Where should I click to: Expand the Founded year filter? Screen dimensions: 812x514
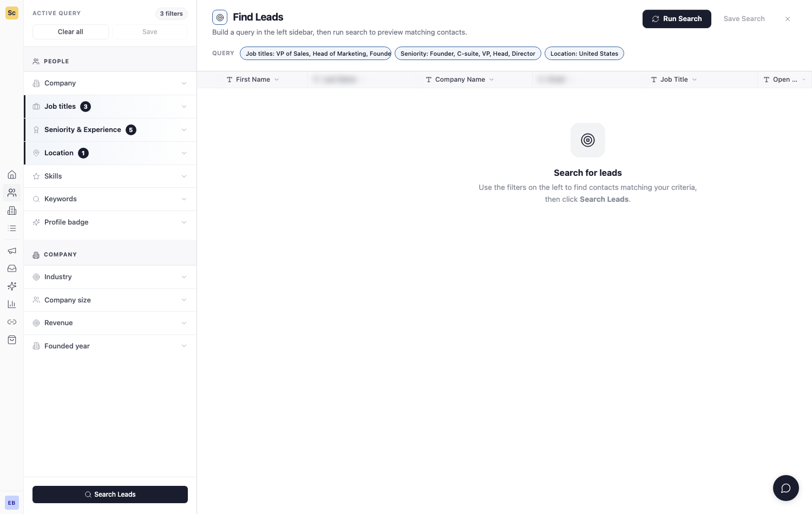(110, 346)
